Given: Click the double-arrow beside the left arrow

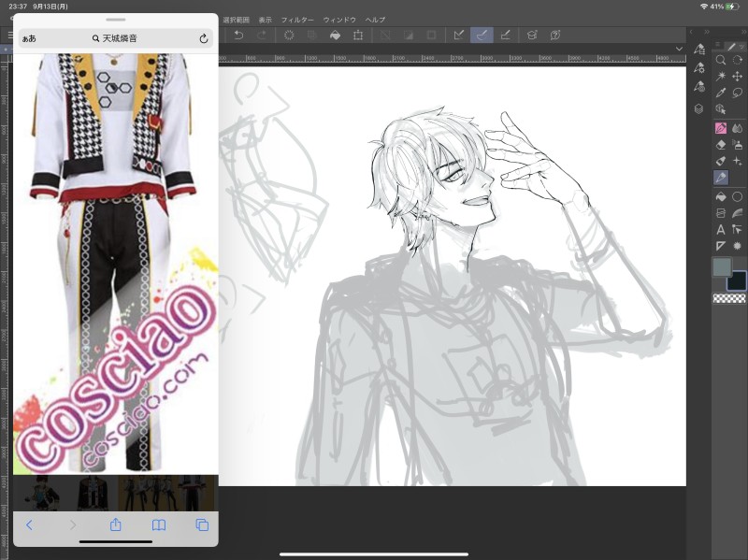Looking at the screenshot, I should [x=707, y=32].
